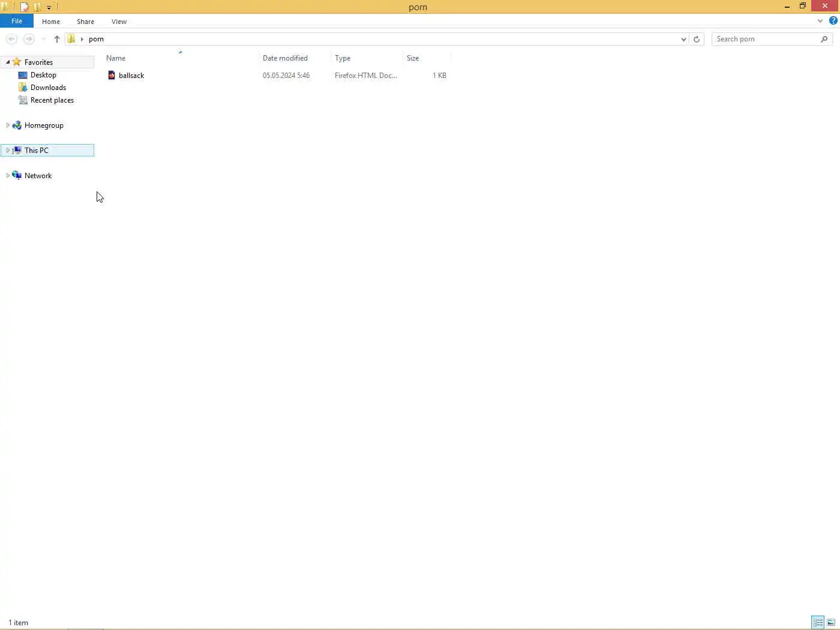
Task: Open the recent locations dropdown arrow
Action: [43, 40]
